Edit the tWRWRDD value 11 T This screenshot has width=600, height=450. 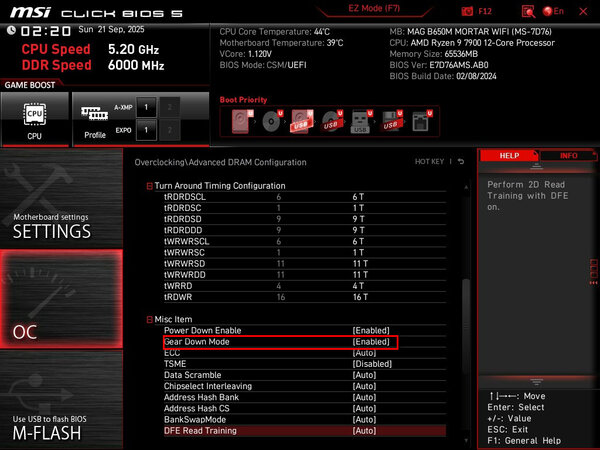point(360,275)
